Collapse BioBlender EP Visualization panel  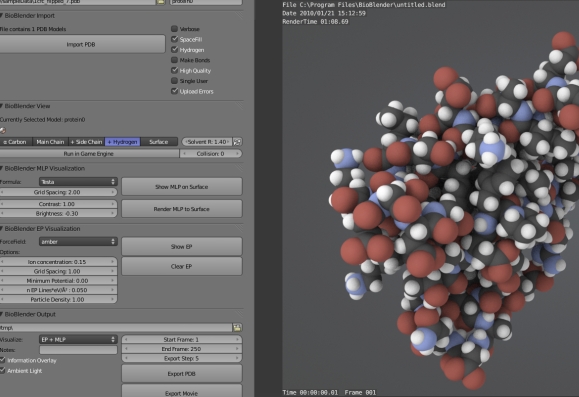point(1,229)
